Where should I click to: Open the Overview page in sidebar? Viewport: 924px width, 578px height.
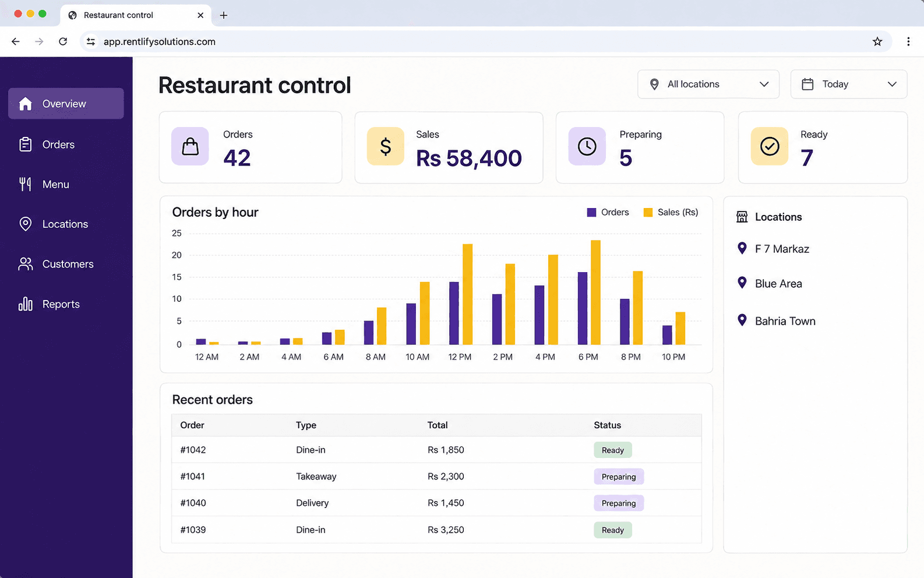[66, 104]
